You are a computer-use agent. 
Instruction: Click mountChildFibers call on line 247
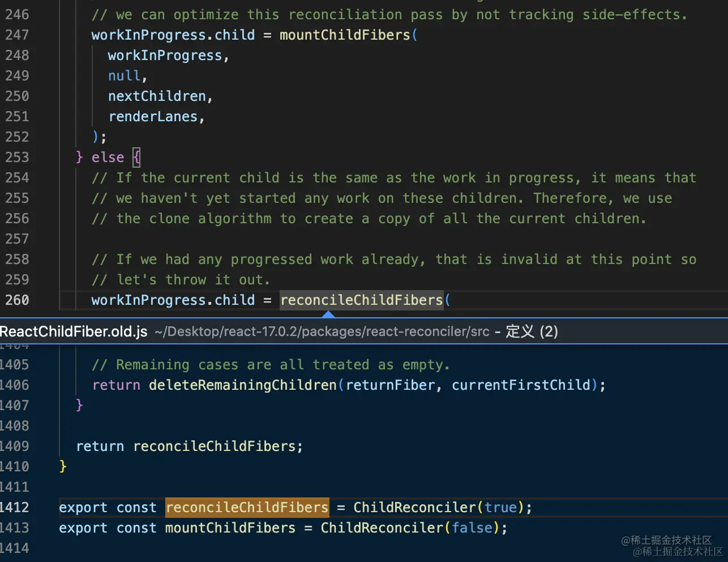coord(345,35)
